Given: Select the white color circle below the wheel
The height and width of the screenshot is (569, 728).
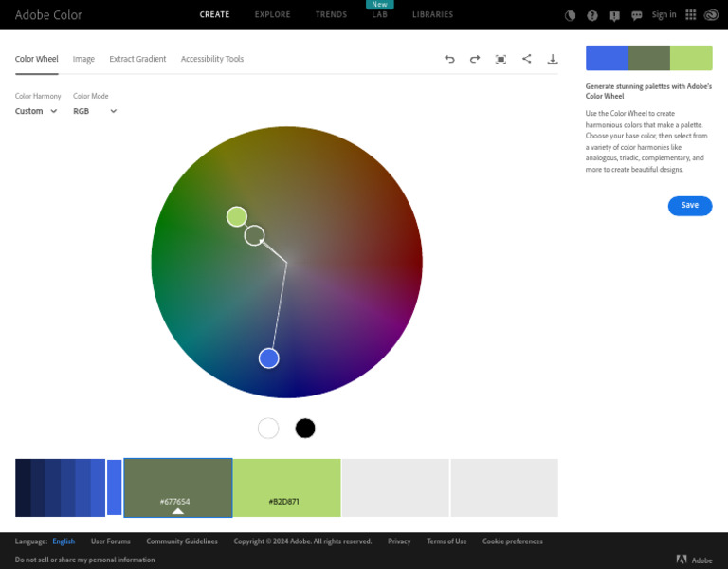Looking at the screenshot, I should tap(268, 429).
